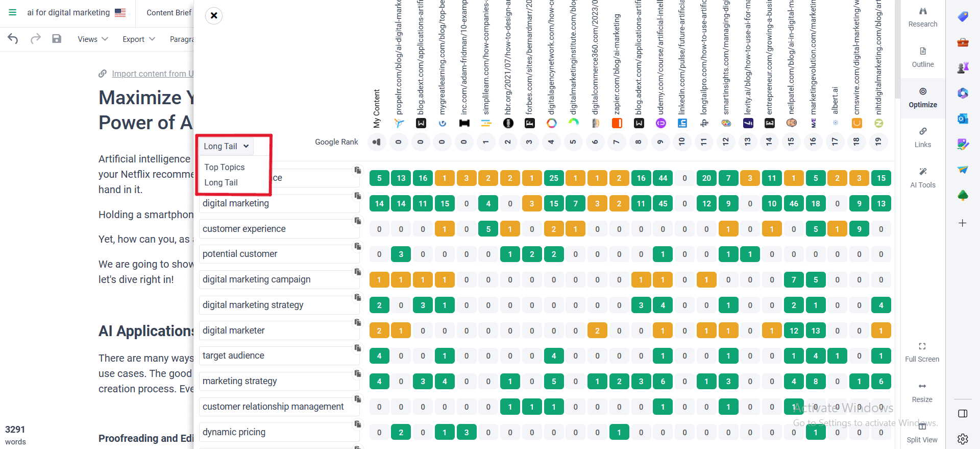The height and width of the screenshot is (449, 980).
Task: Click the My Content column header
Action: [377, 108]
